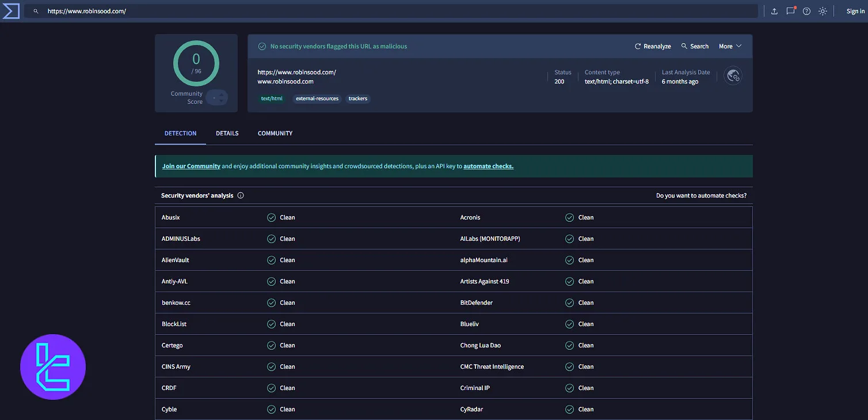
Task: Click inside the URL search input field
Action: click(x=230, y=10)
